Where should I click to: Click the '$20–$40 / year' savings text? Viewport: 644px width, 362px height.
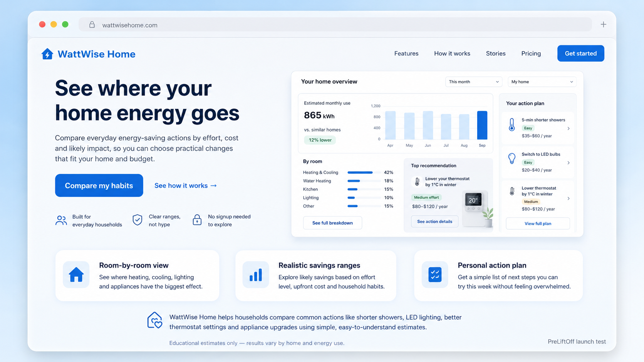coord(537,170)
